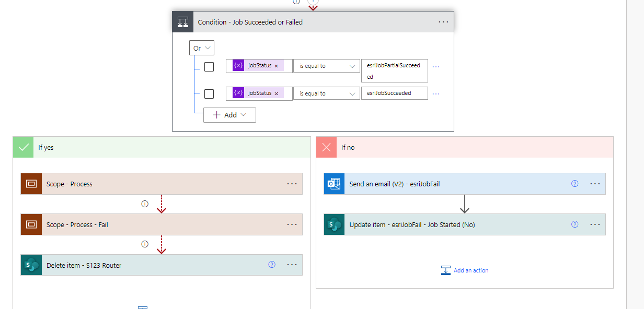
Task: Click the Condition control icon
Action: pyautogui.click(x=183, y=22)
